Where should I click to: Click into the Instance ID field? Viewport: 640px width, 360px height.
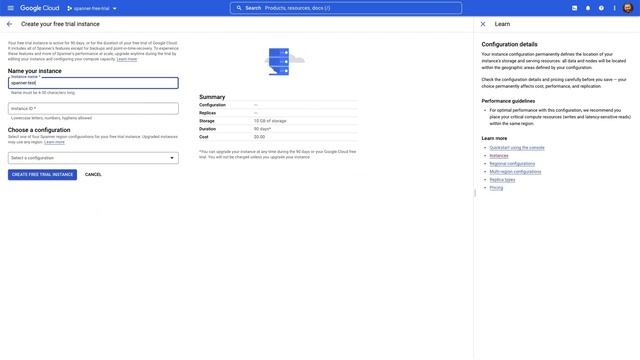click(93, 109)
